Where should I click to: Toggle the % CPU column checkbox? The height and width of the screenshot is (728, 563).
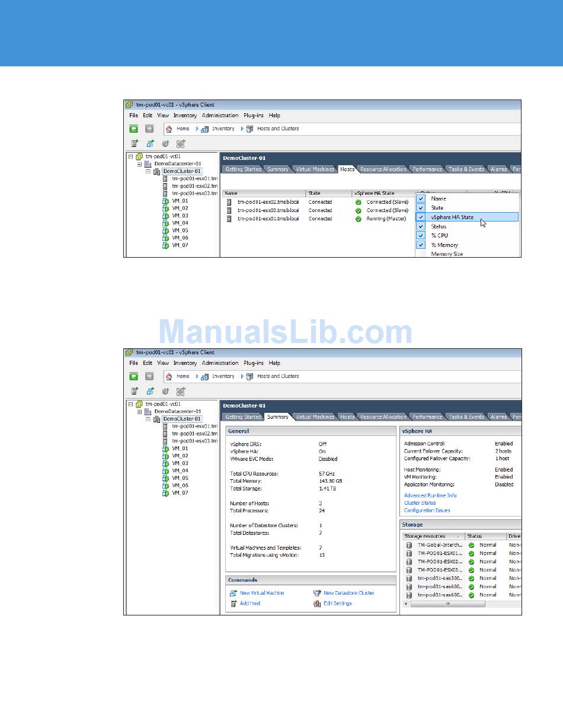click(x=421, y=236)
